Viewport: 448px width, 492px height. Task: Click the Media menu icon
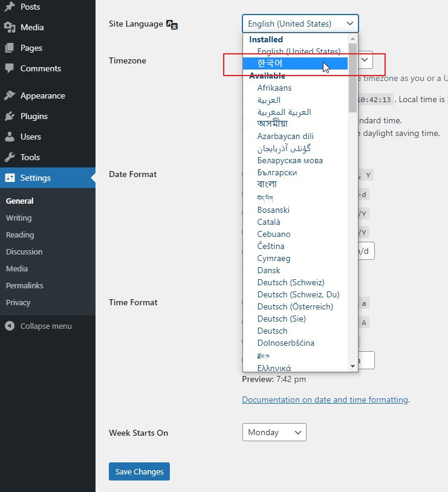[10, 27]
